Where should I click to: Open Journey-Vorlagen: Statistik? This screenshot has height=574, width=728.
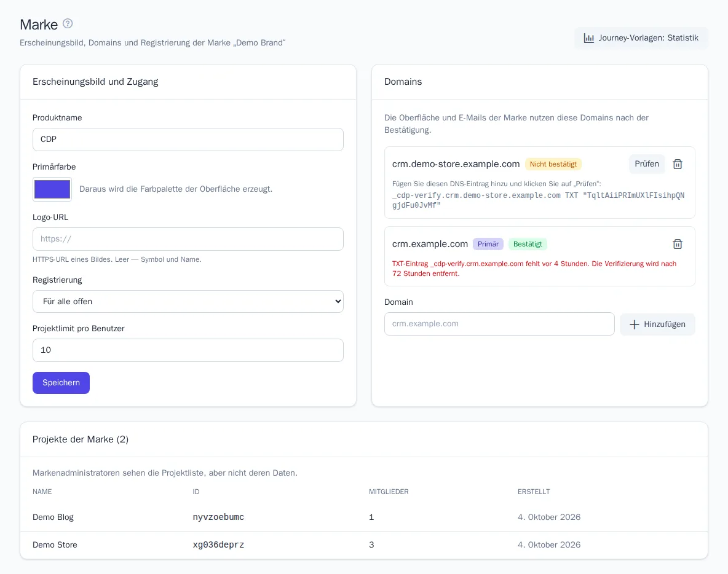(x=641, y=38)
